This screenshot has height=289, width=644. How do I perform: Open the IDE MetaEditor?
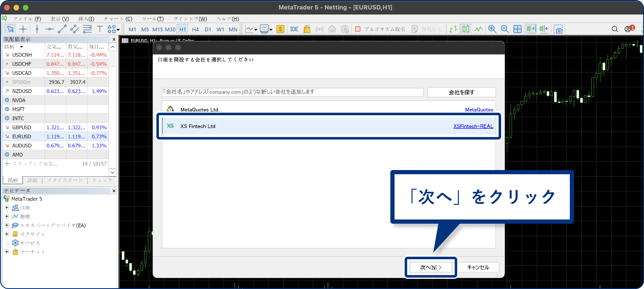pos(294,29)
